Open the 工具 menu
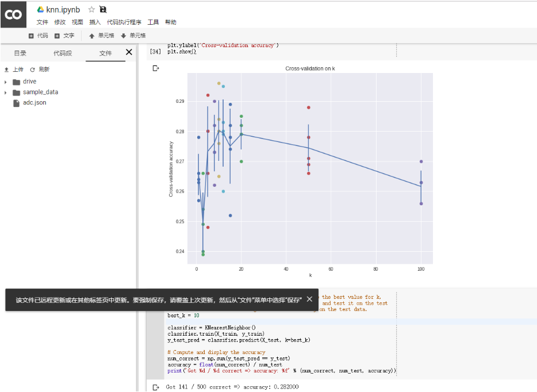The width and height of the screenshot is (537, 392). [153, 22]
